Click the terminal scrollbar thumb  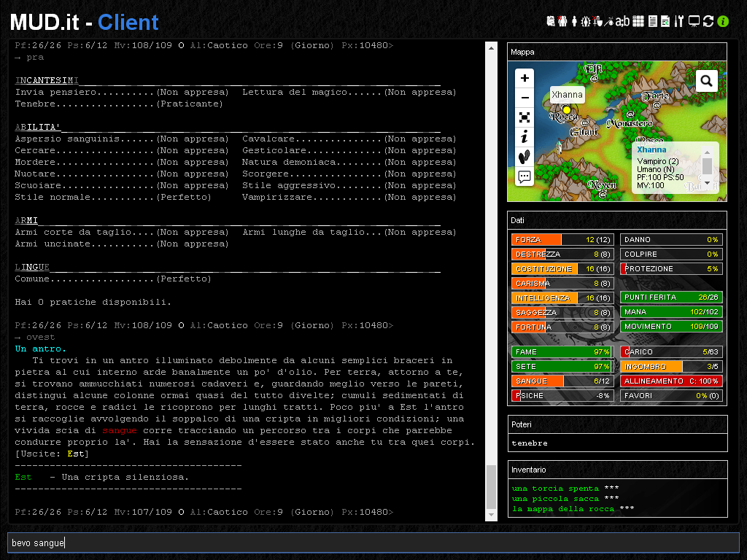click(x=491, y=486)
